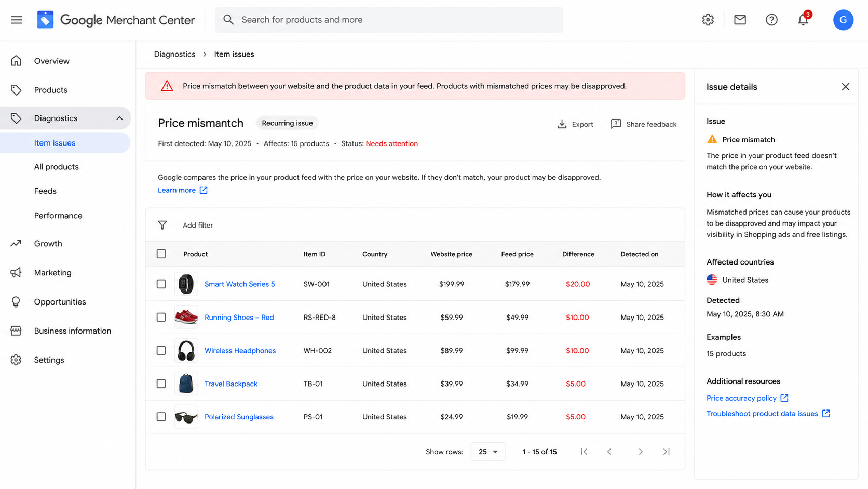Click the Share feedback icon
868x489 pixels.
(616, 124)
